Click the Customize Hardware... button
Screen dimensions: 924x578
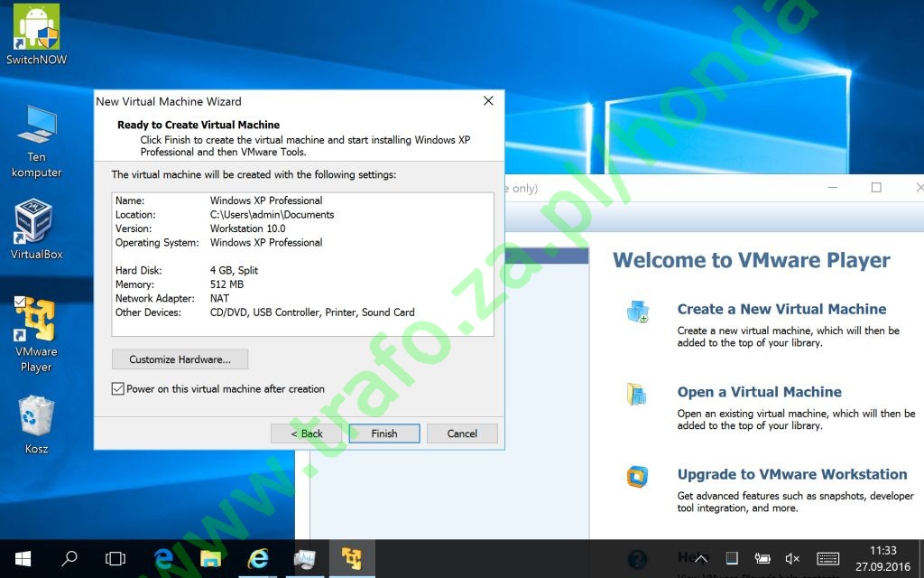click(180, 359)
